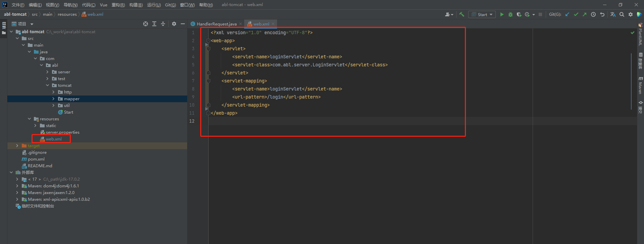644x244 pixels.
Task: Select README.md in project tree
Action: [40, 166]
